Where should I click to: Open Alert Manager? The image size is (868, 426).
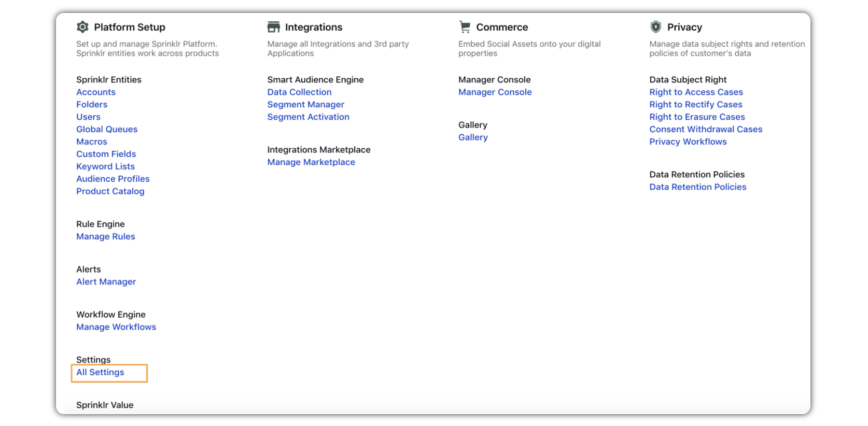point(106,282)
